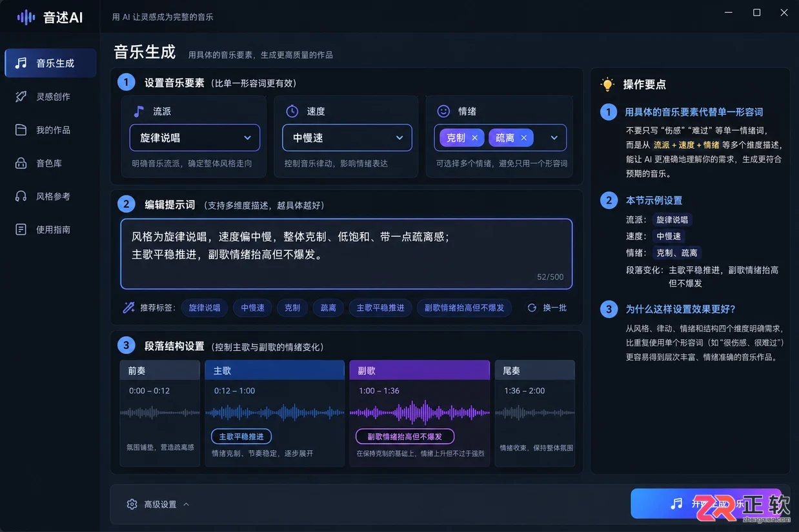Open 使用指南 in the sidebar
Image resolution: width=799 pixels, height=532 pixels.
point(50,230)
